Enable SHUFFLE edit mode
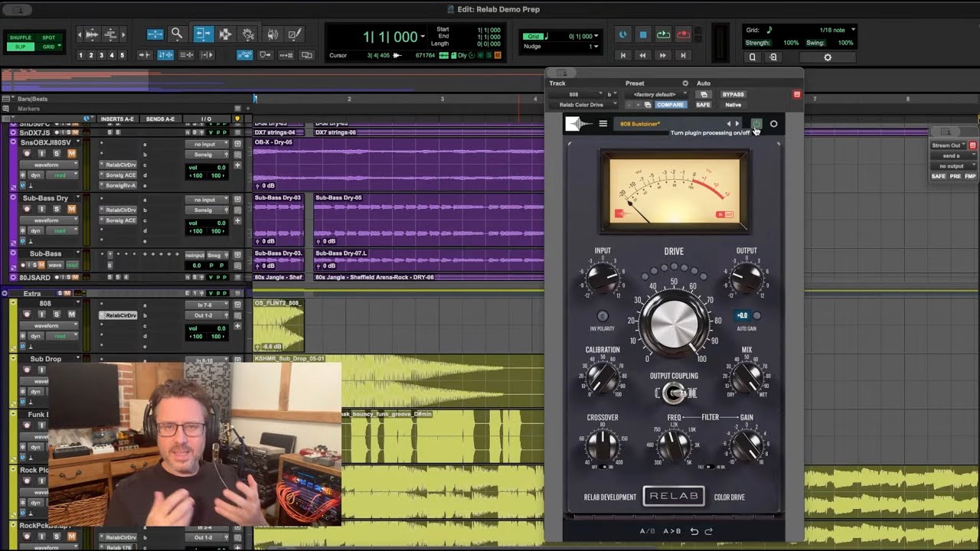Image resolution: width=980 pixels, height=551 pixels. (x=21, y=37)
